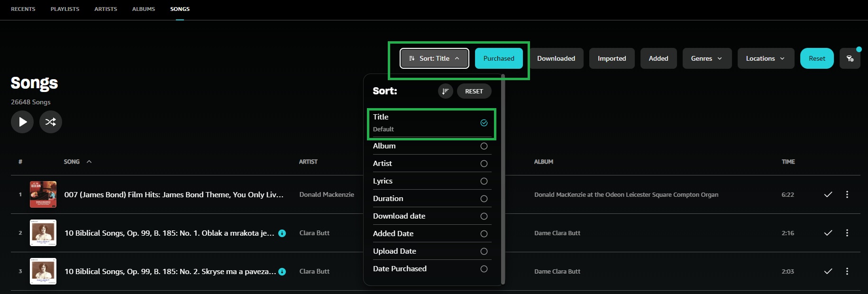Click the checkmark for 007 James Bond song

[828, 194]
